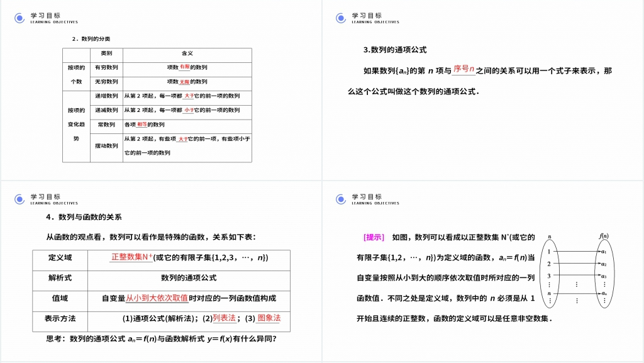This screenshot has height=363, width=644.
Task: Click the 有穷数列 cell in the classification table
Action: pyautogui.click(x=106, y=67)
